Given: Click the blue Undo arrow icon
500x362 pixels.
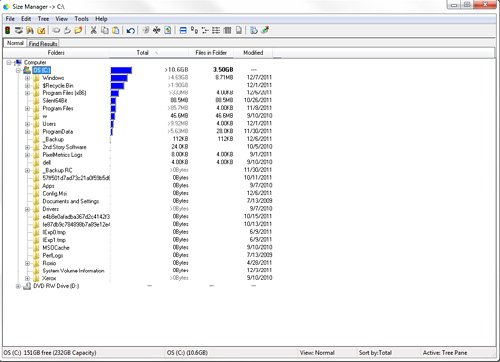Looking at the screenshot, I should click(x=131, y=30).
